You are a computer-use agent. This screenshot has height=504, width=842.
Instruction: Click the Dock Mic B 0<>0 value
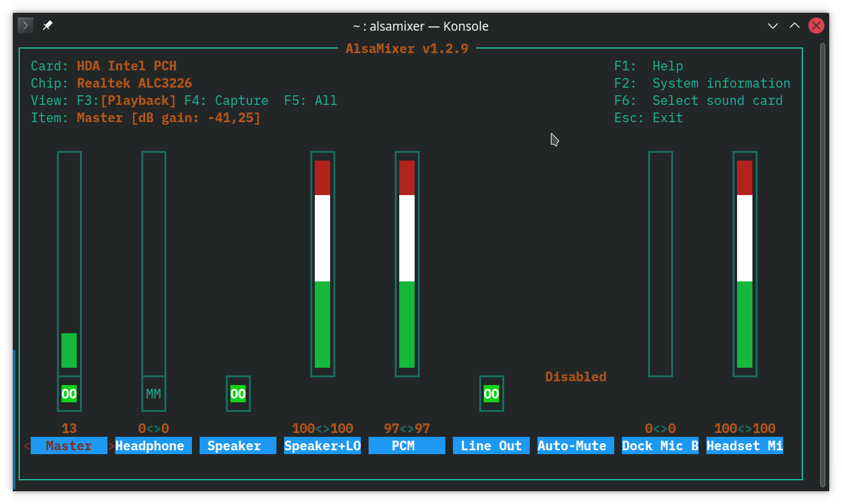pos(660,429)
